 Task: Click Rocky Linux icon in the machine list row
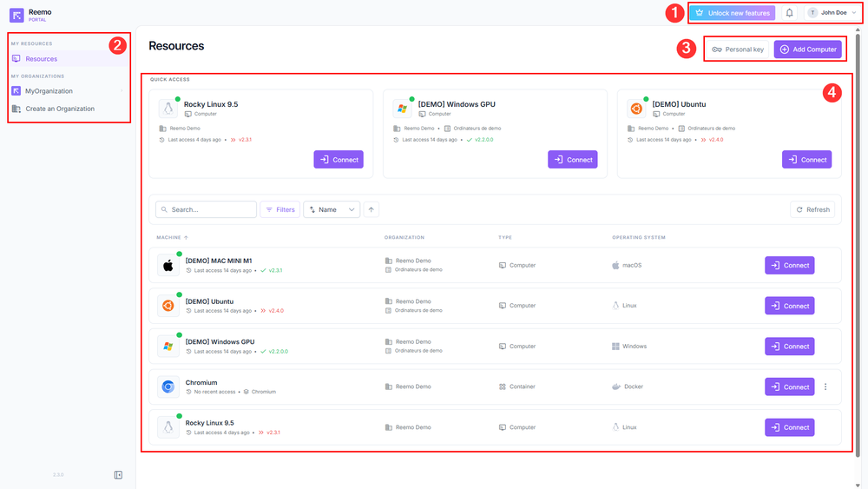(168, 427)
